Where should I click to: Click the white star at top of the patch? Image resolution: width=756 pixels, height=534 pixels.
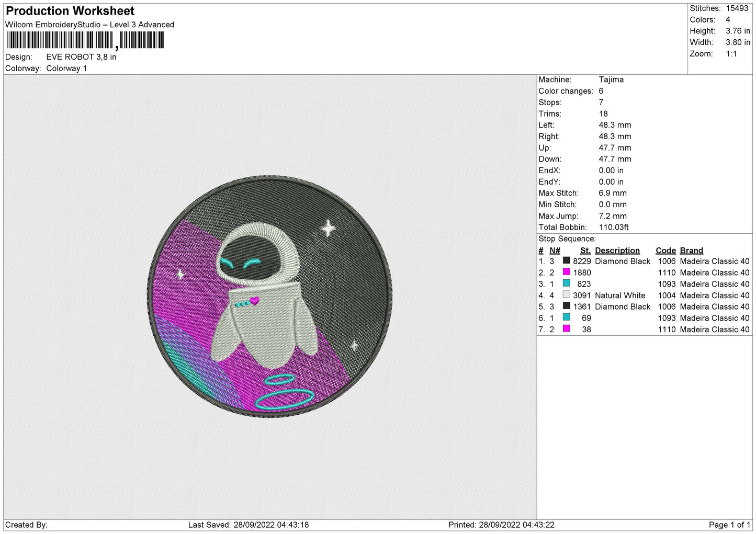(328, 229)
